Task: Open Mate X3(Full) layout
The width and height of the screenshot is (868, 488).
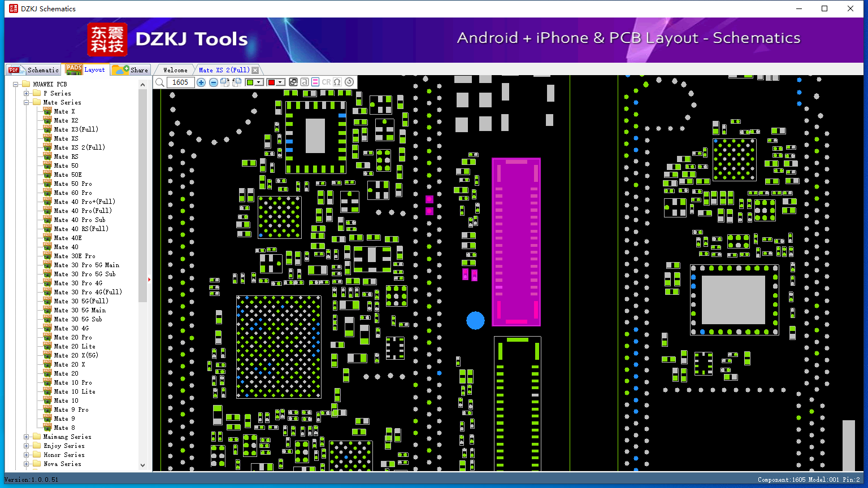Action: (x=76, y=129)
